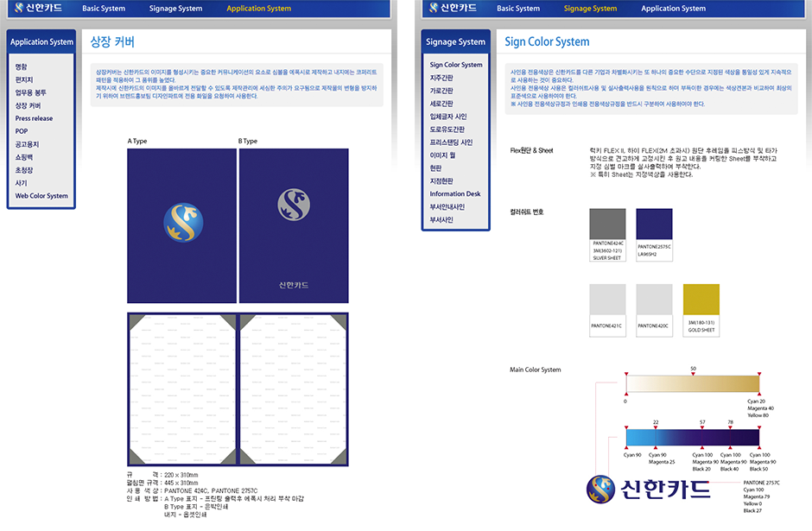
Task: Click the left inner page of the opened cover
Action: coord(182,389)
